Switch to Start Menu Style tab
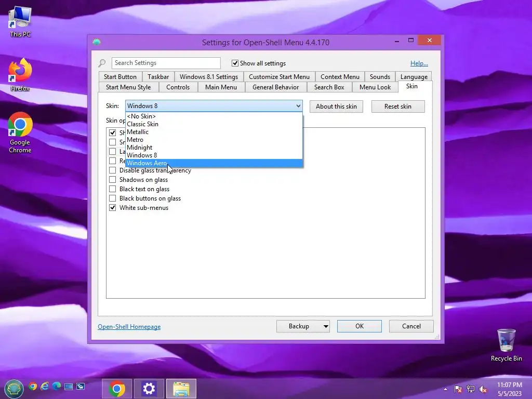Image resolution: width=532 pixels, height=399 pixels. coord(128,87)
